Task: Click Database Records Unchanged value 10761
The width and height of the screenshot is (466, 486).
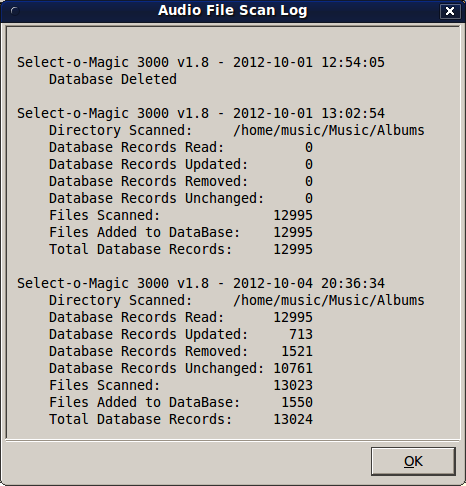Action: [x=293, y=368]
